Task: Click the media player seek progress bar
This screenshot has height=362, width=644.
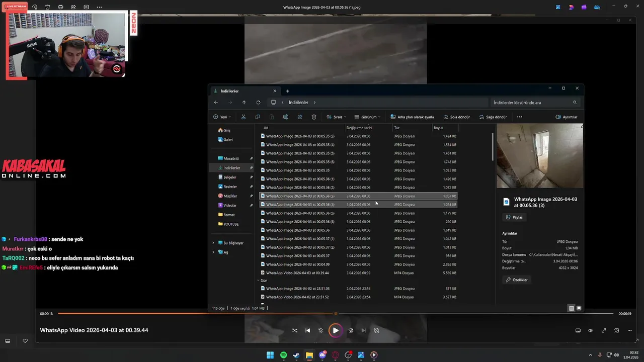Action: point(336,314)
